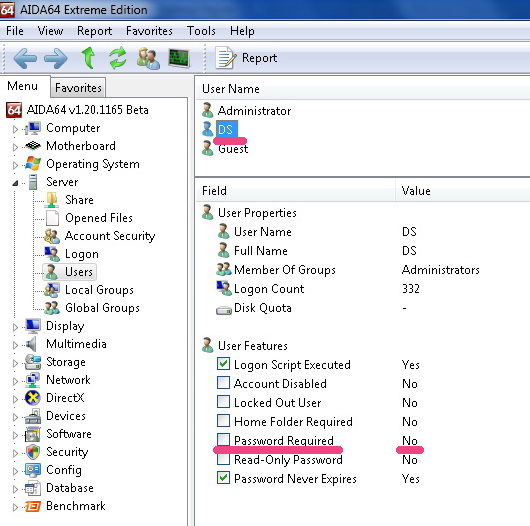
Task: Toggle the Logon Script Executed checkbox
Action: click(223, 364)
